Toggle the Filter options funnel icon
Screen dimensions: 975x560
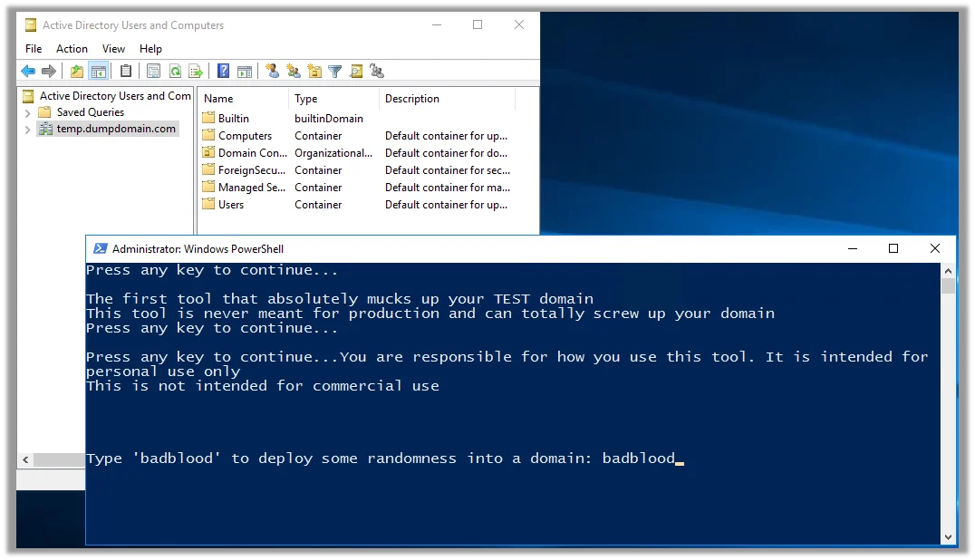[335, 72]
